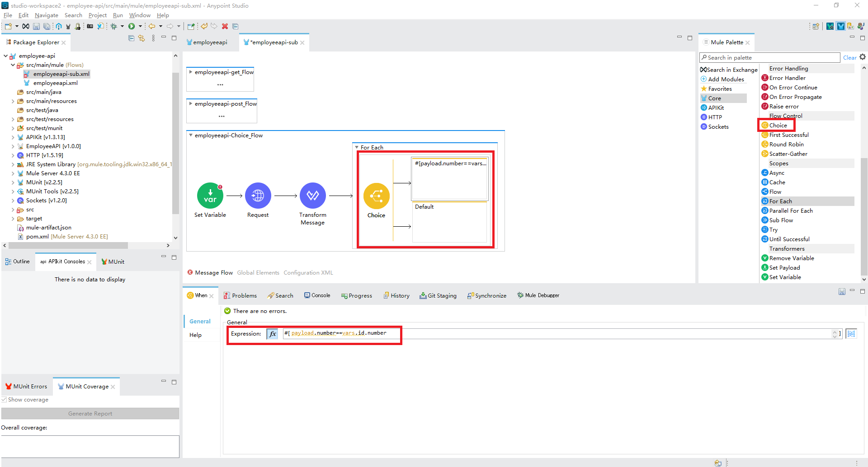This screenshot has width=868, height=467.
Task: Collapse the employeeapi-Choice_Flow
Action: (x=191, y=135)
